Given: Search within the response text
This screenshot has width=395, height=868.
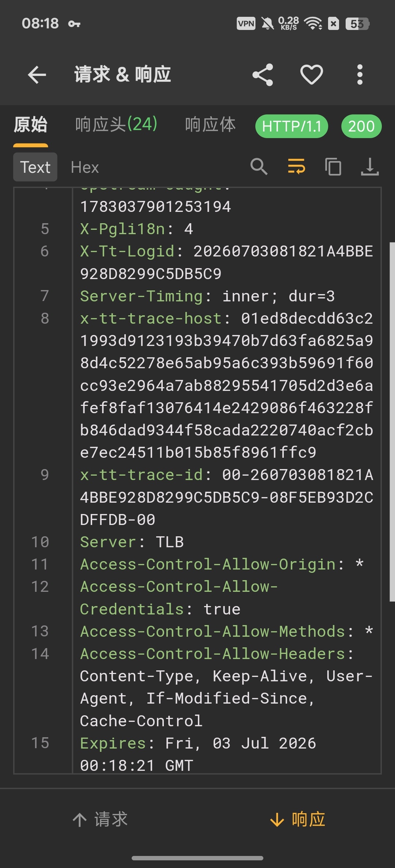Looking at the screenshot, I should tap(259, 167).
